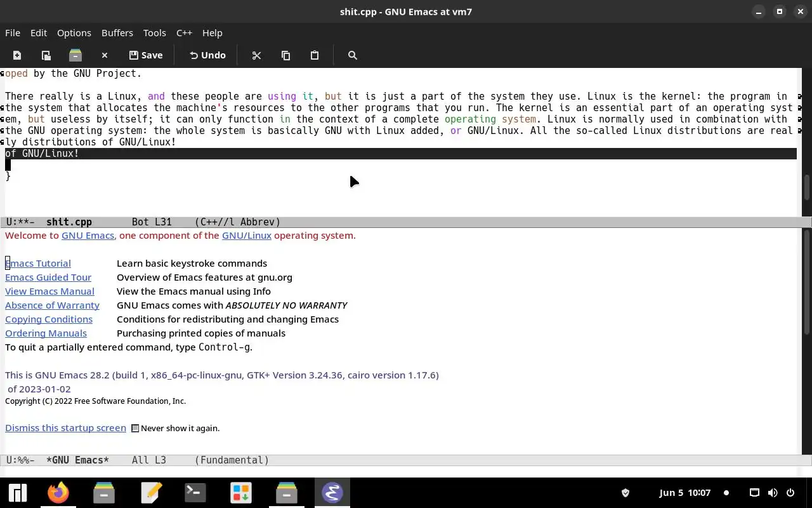The image size is (812, 508).
Task: Open the clock showing Jun 5 10:07
Action: (x=684, y=493)
